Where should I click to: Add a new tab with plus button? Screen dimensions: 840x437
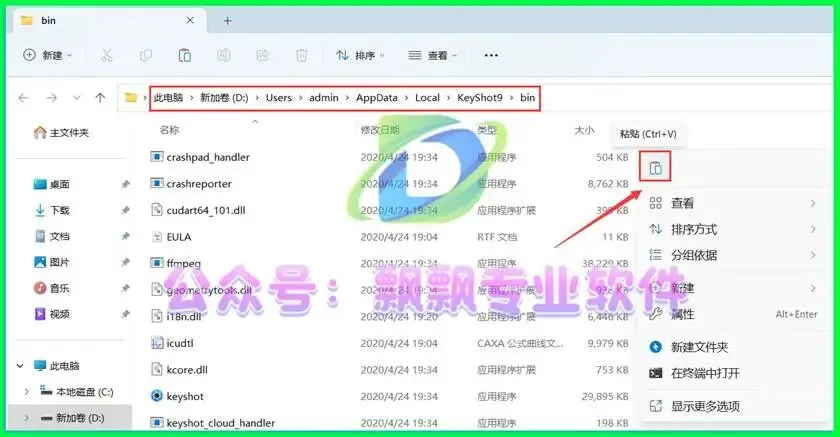tap(228, 20)
